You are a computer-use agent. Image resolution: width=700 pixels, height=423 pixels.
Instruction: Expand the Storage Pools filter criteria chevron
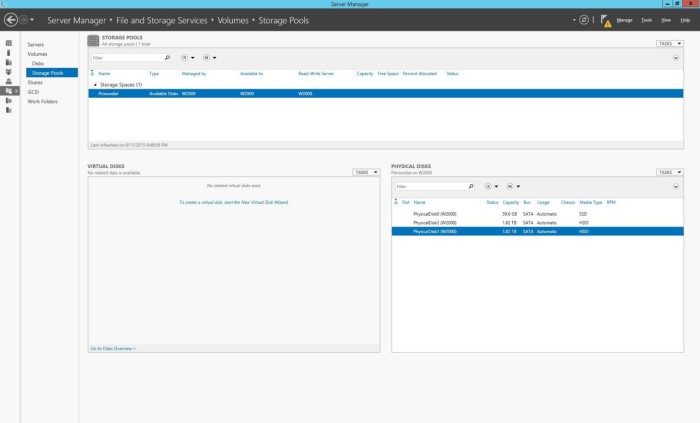click(676, 58)
